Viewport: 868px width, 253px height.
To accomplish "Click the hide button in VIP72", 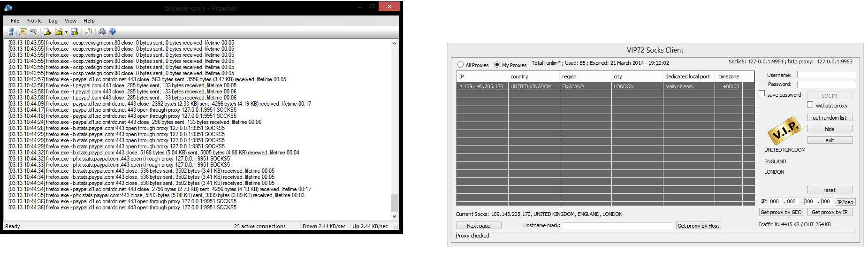I will pyautogui.click(x=830, y=129).
